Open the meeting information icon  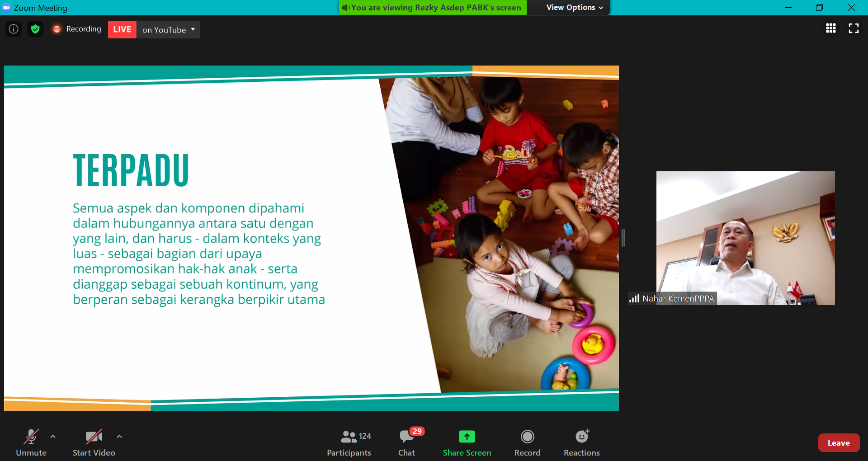(14, 29)
